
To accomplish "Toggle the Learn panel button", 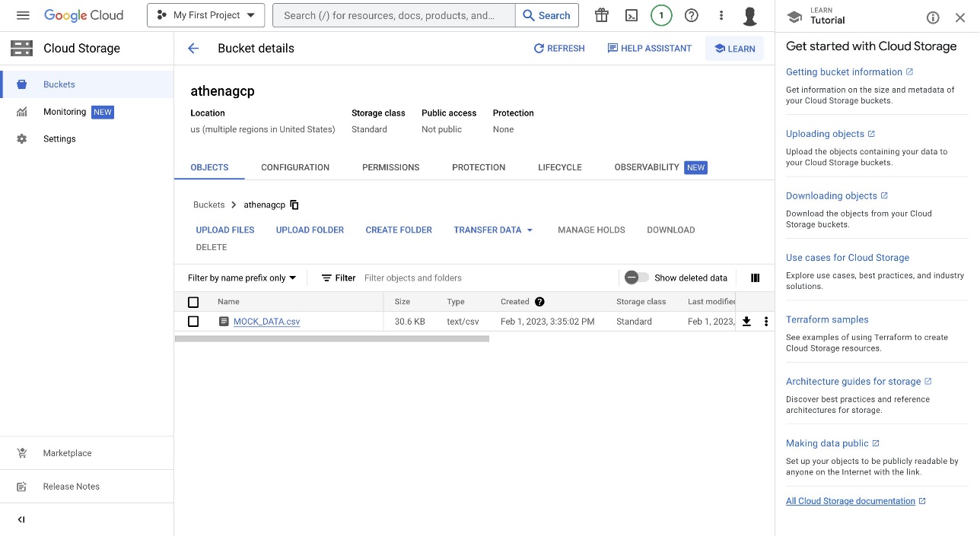I will pyautogui.click(x=734, y=49).
